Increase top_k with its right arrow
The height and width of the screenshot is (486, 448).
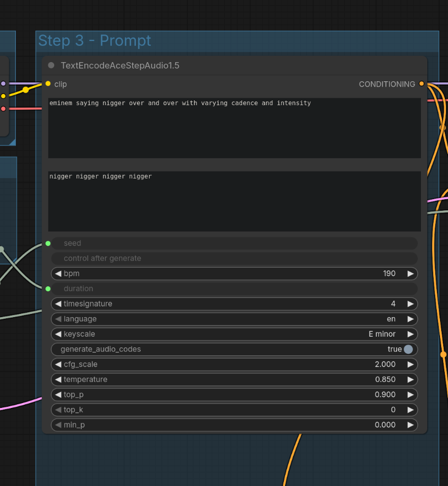(x=410, y=410)
